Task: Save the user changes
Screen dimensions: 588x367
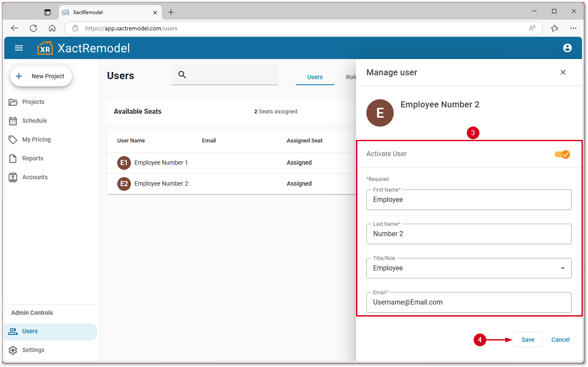Action: (x=528, y=340)
